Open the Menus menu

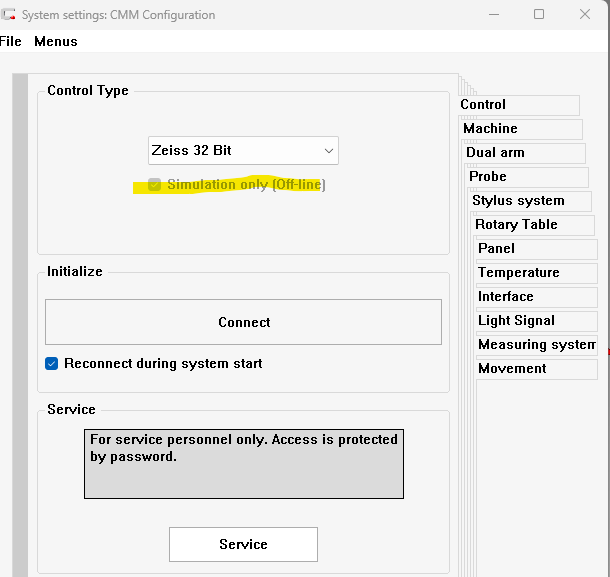(x=55, y=41)
